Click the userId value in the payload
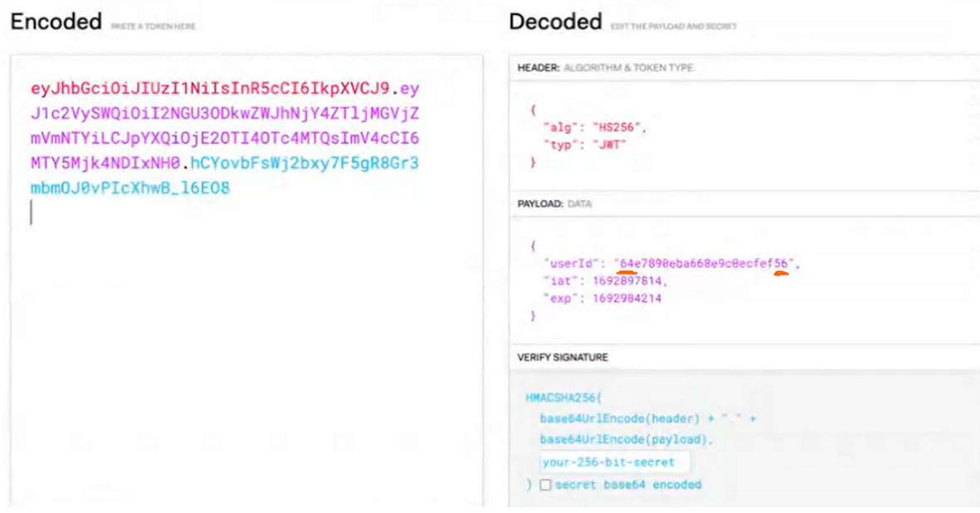This screenshot has width=980, height=513. (x=704, y=264)
